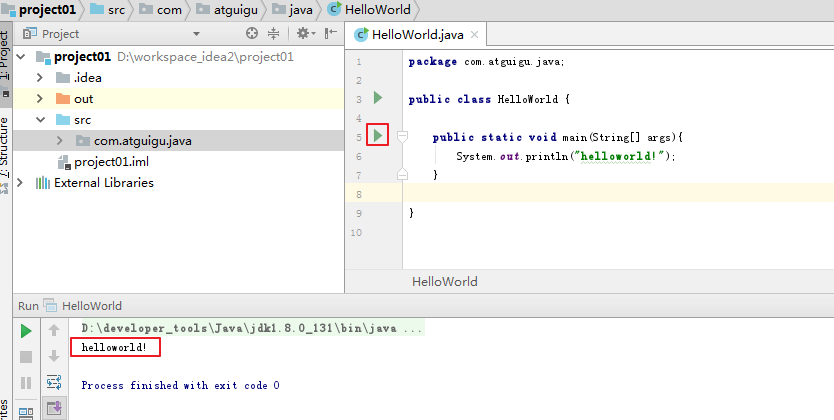Open Project view dropdown arrow
Viewport: 834px width, 420px height.
(196, 34)
